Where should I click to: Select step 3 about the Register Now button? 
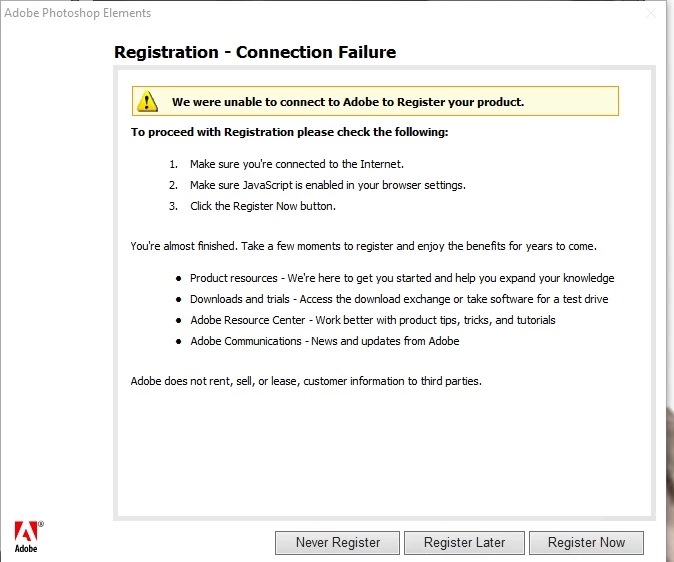click(252, 206)
